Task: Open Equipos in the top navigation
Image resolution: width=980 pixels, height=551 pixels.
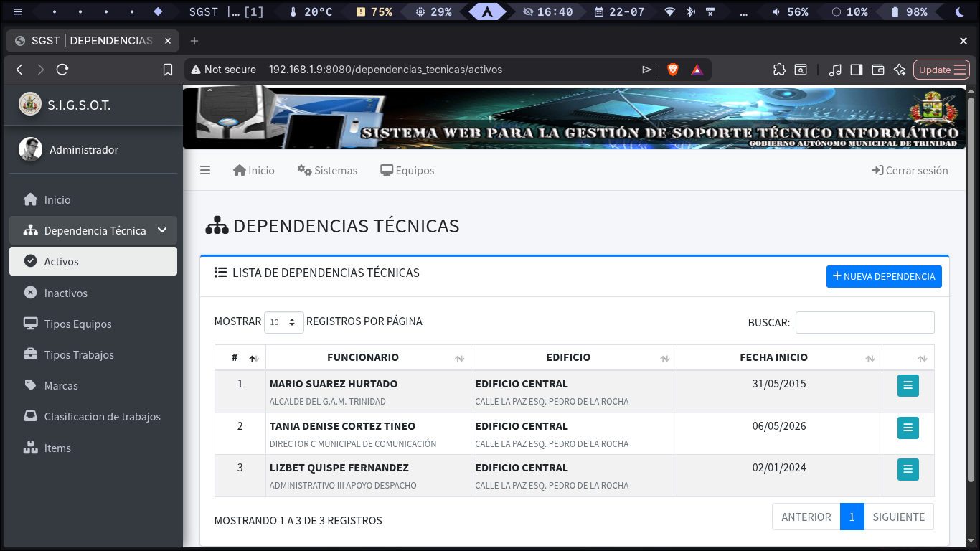Action: 407,171
